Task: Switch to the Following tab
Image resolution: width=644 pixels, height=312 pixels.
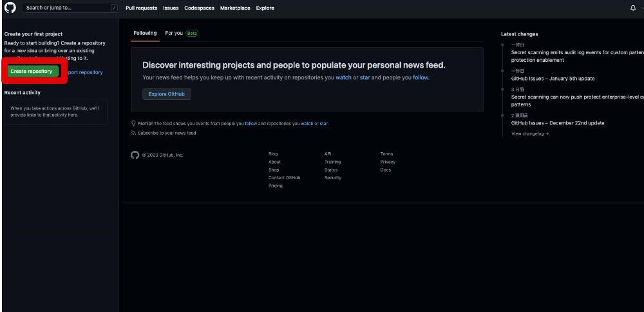Action: 145,33
